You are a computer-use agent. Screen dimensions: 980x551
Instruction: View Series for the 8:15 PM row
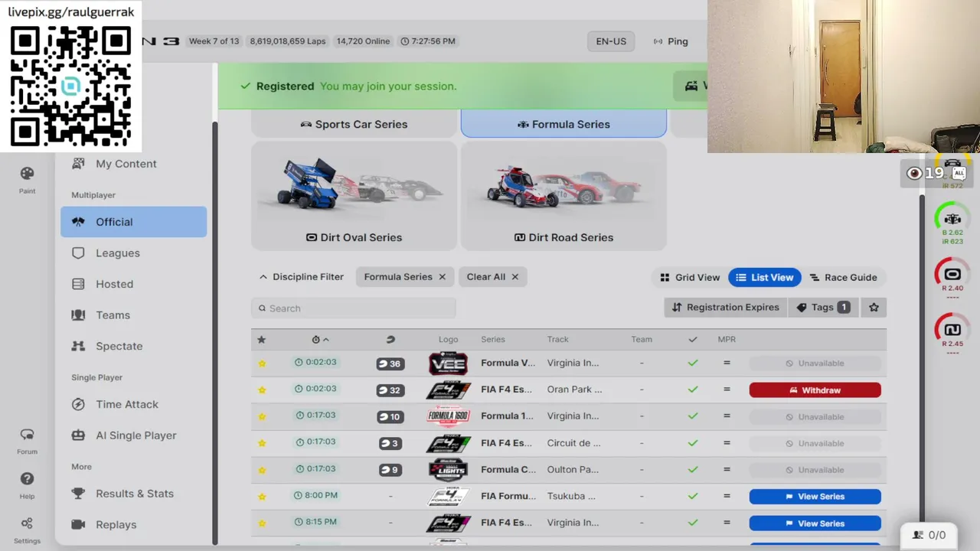815,523
